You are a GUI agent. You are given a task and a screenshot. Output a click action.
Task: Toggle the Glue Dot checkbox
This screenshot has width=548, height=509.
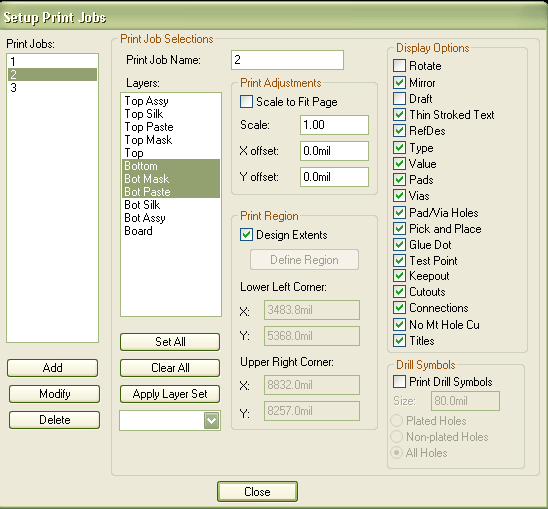click(399, 244)
